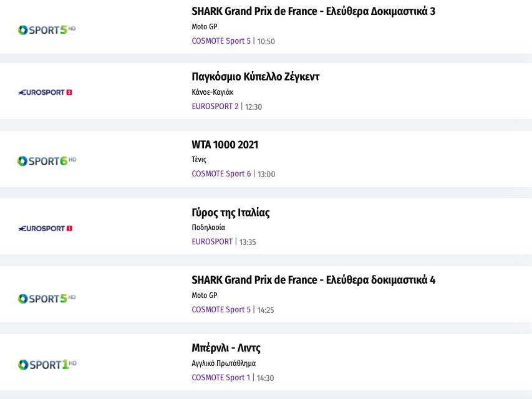The height and width of the screenshot is (399, 532).
Task: Click the COSMOTE Sport 5 logo, 10:50 listing
Action: (x=47, y=29)
